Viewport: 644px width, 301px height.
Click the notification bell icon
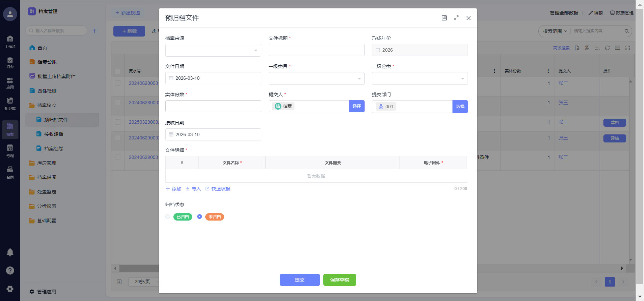point(10,252)
